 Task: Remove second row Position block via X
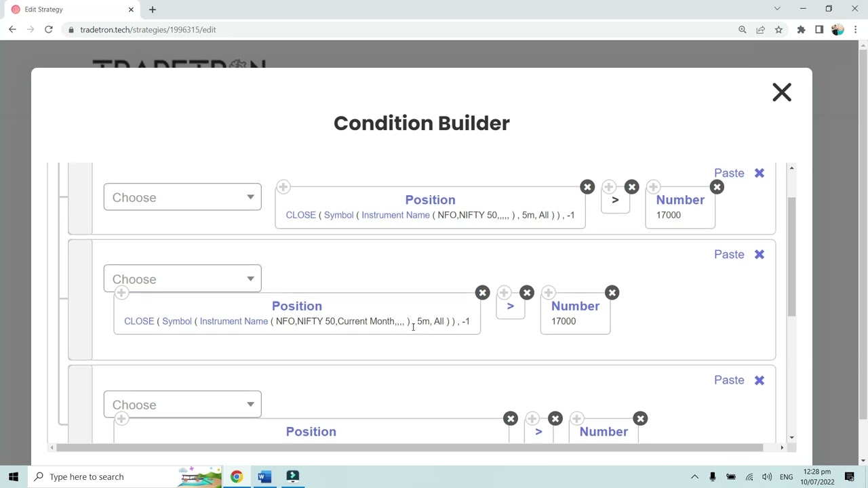(482, 293)
